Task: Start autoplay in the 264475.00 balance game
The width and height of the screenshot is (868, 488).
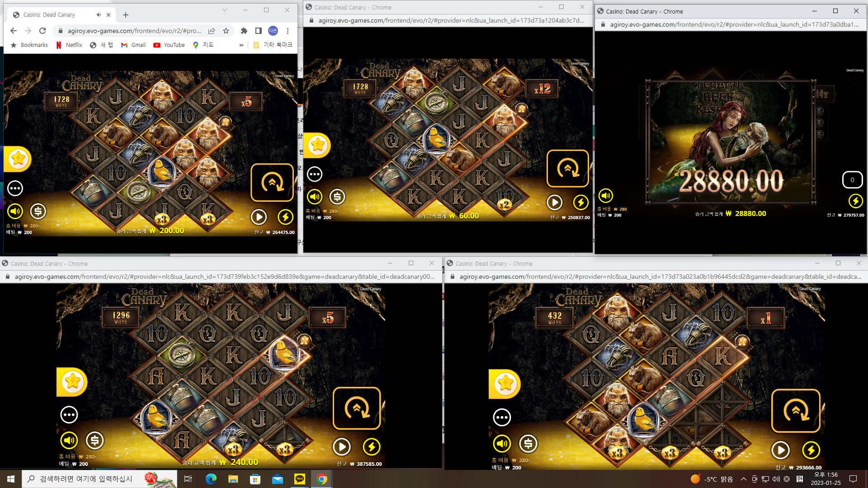Action: click(259, 217)
